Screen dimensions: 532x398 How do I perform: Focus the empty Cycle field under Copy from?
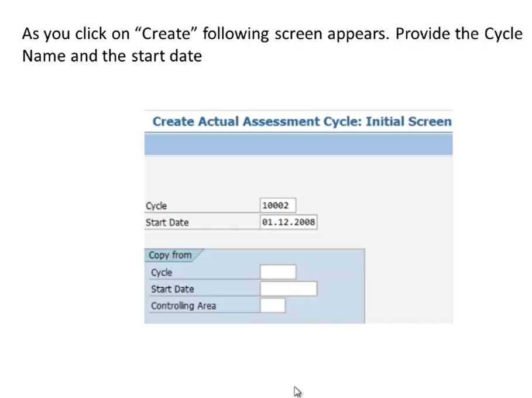click(x=278, y=272)
